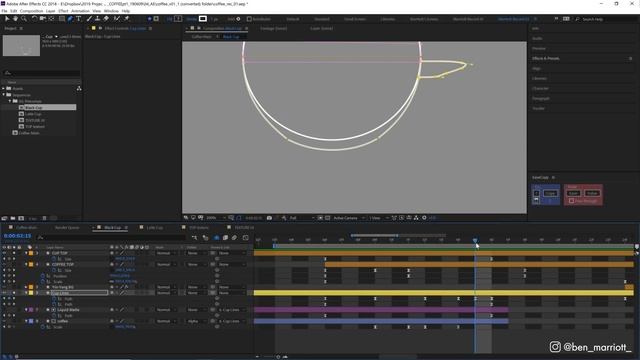The image size is (640, 360).
Task: Select the Clone Stamp tool
Action: tap(98, 19)
